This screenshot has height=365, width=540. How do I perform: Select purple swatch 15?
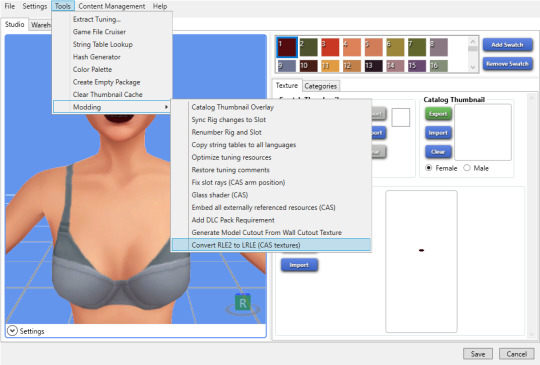point(417,66)
